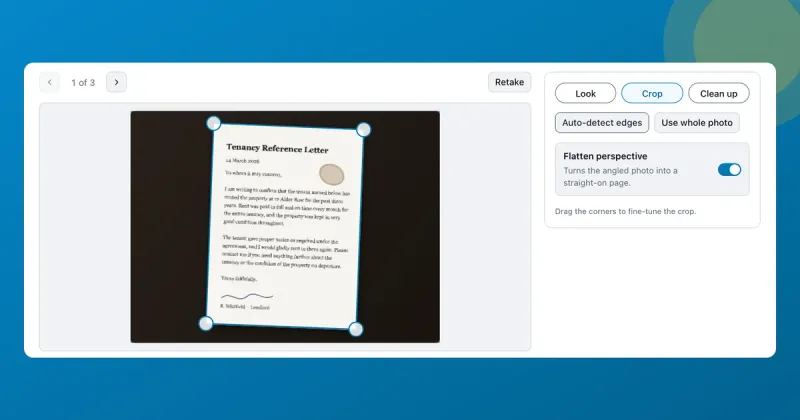
Task: Open the Clean up tab
Action: coord(718,93)
